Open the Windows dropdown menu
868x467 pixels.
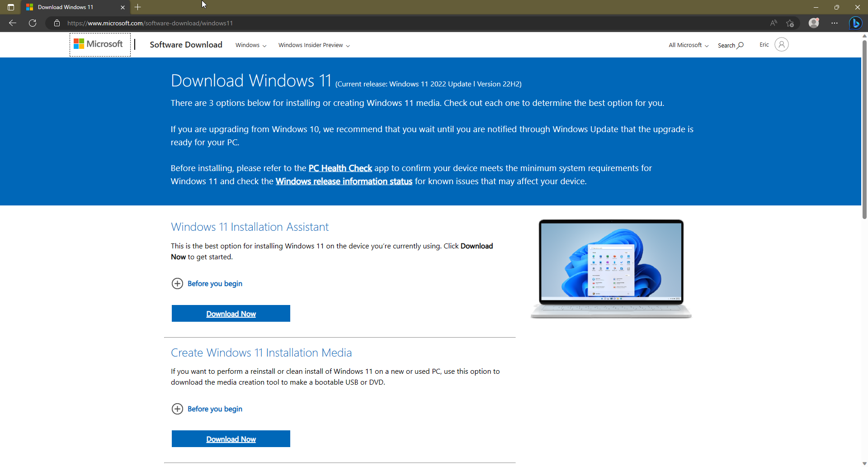250,45
